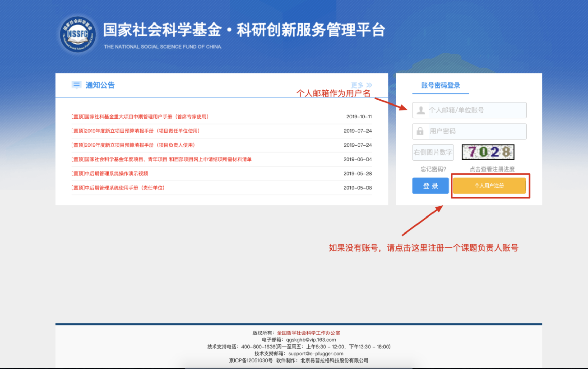Click the date 2019-10-11
Screen dimensions: 588x369
coord(359,117)
